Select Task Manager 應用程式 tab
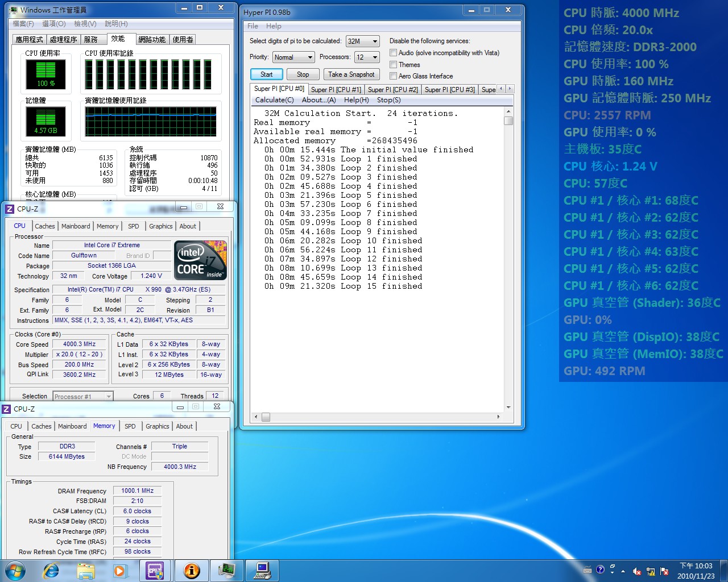The image size is (728, 582). point(30,40)
